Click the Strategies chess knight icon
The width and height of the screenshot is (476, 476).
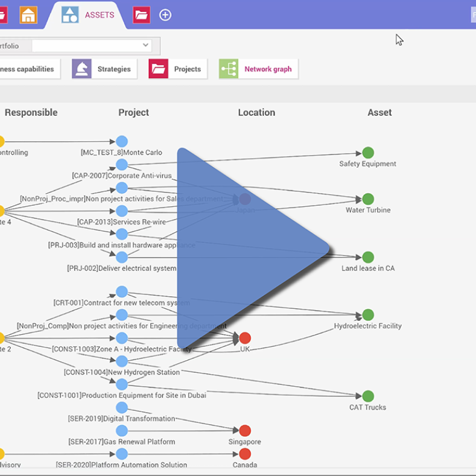[81, 69]
